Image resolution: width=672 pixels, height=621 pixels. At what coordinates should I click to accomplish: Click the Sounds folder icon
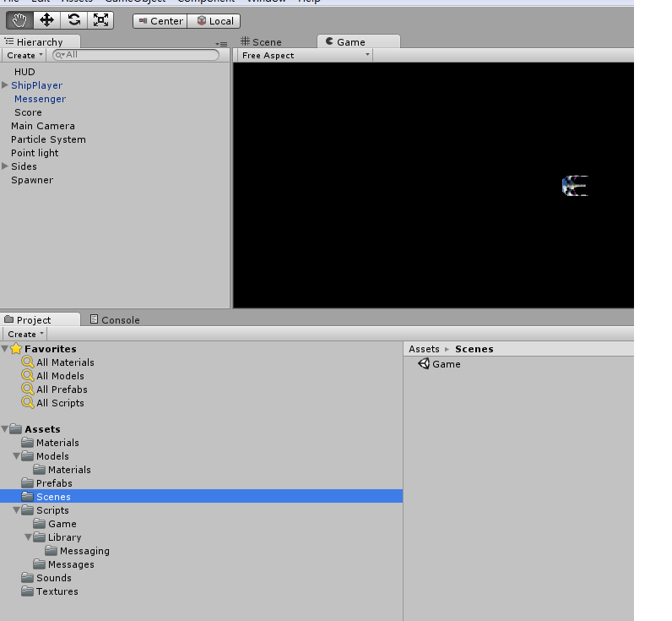[27, 577]
